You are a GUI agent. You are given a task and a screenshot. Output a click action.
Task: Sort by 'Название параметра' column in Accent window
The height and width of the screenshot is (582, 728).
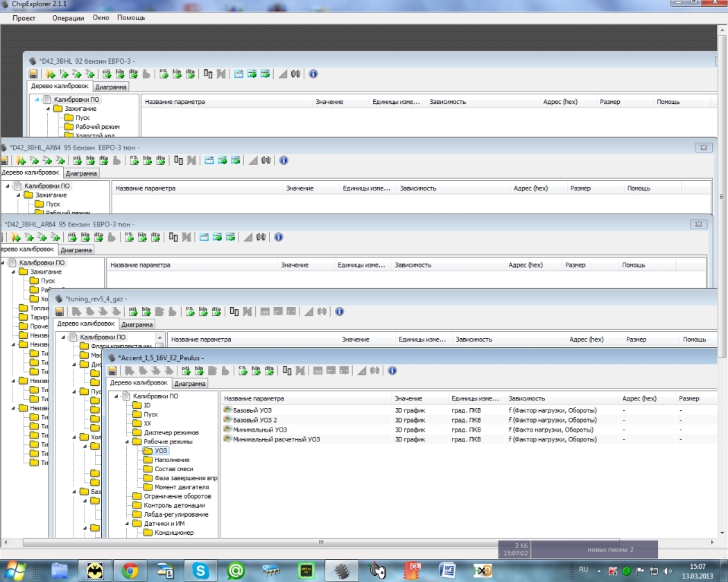(x=306, y=398)
